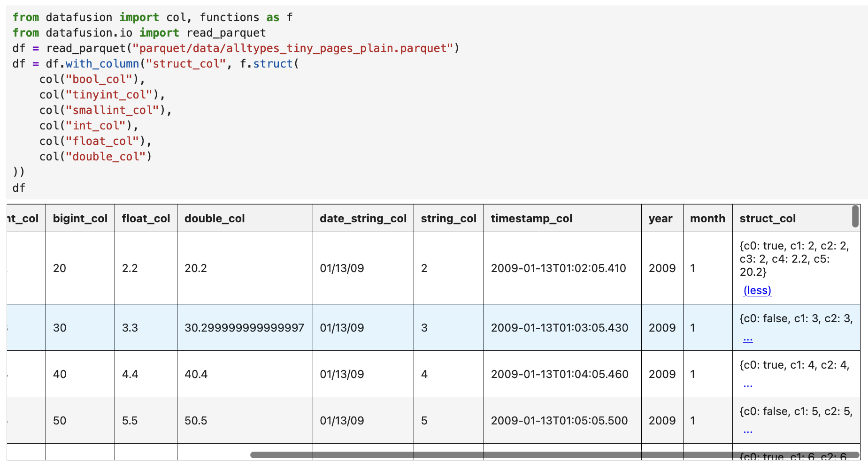
Task: Select the month column header
Action: coord(707,219)
